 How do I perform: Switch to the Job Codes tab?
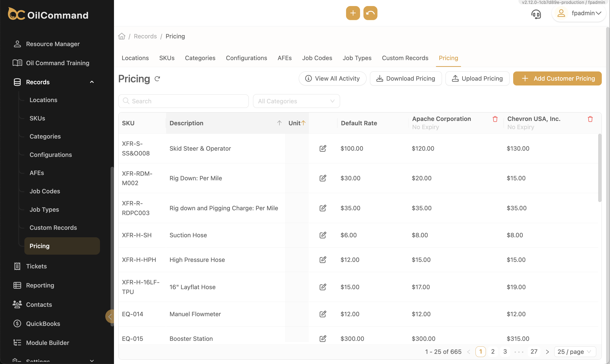tap(317, 58)
